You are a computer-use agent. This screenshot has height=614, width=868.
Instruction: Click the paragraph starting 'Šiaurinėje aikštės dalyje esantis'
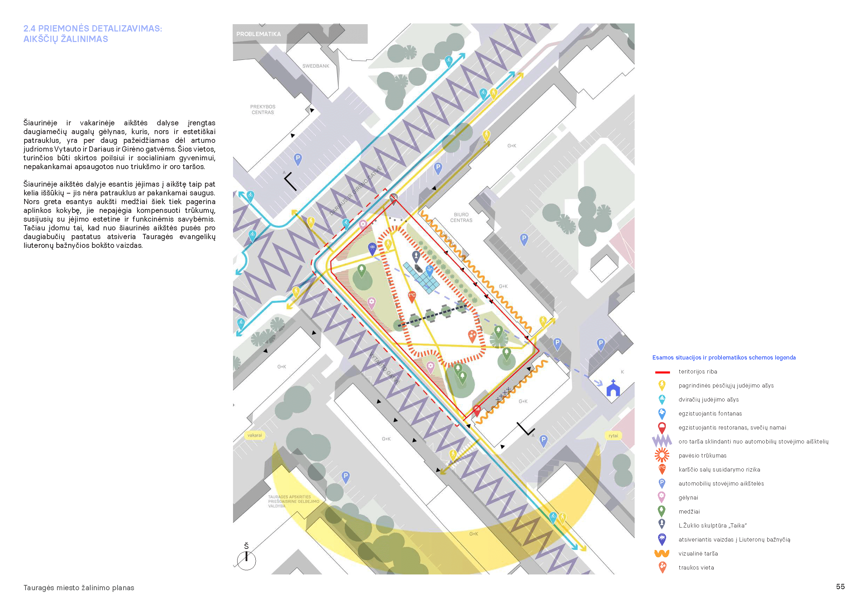(119, 215)
